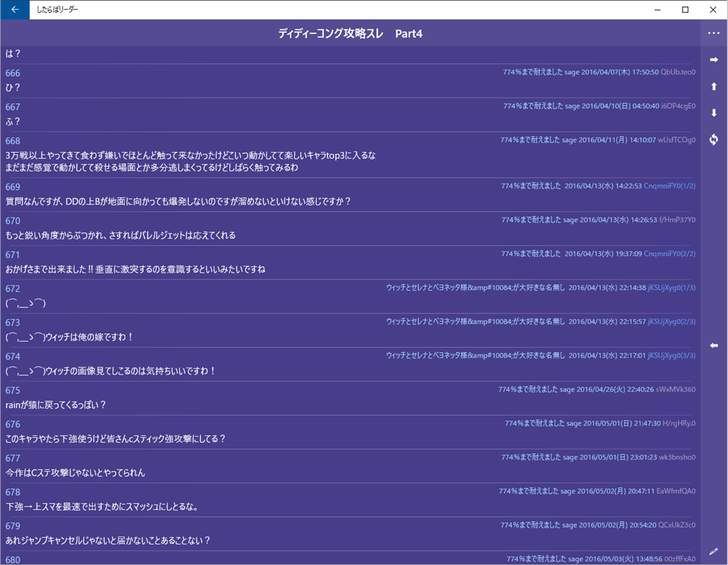Maximize the したらばリーダー window
Image resolution: width=728 pixels, height=565 pixels.
(685, 10)
